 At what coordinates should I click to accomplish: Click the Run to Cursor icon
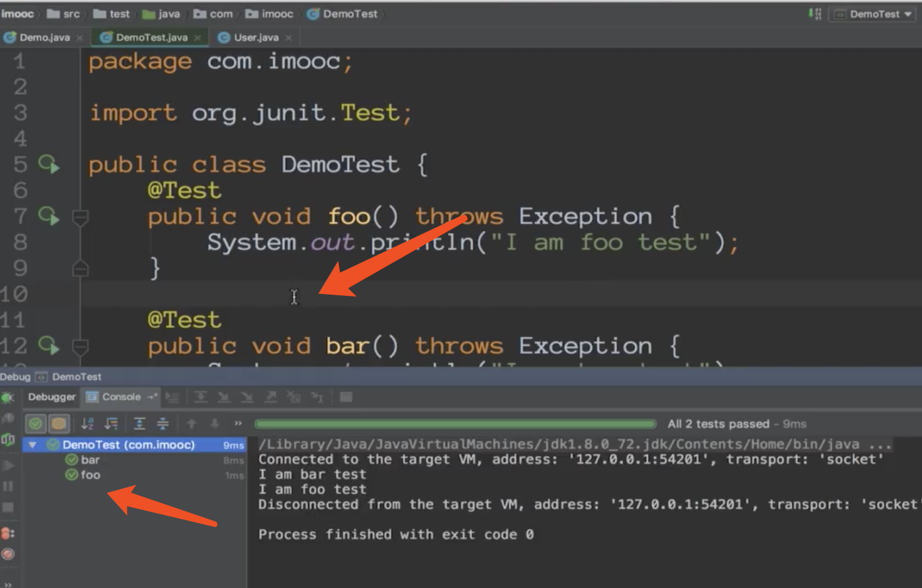click(x=317, y=397)
